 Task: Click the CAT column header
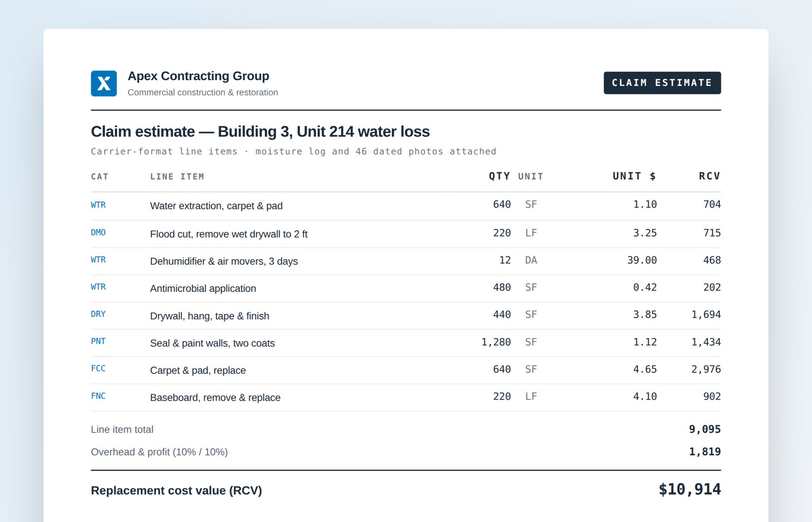coord(99,177)
